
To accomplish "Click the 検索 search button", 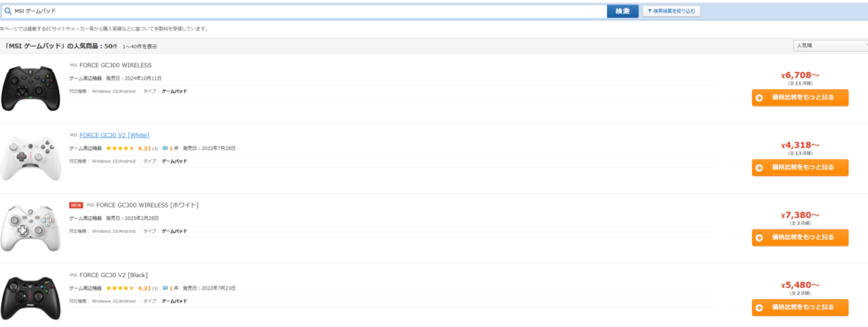I will coord(623,11).
